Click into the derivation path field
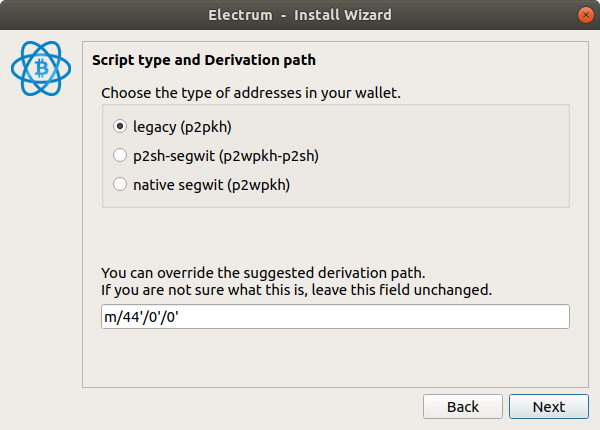Viewport: 600px width, 430px height. point(335,317)
